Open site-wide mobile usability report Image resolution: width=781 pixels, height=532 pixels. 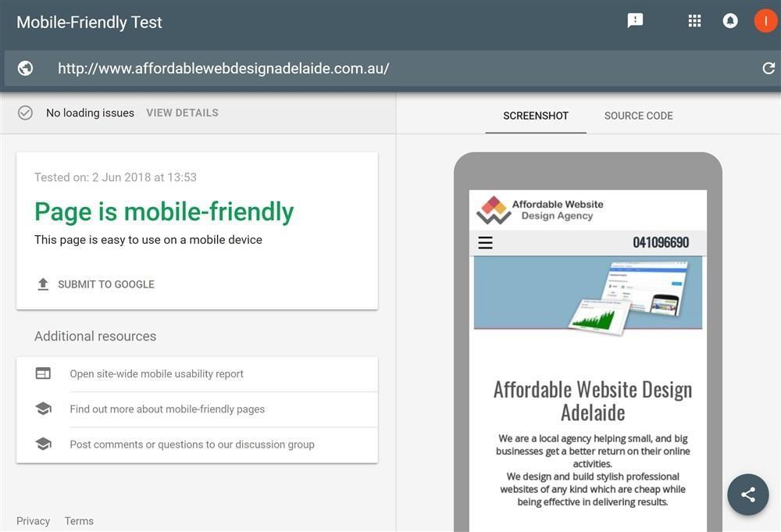(x=198, y=374)
